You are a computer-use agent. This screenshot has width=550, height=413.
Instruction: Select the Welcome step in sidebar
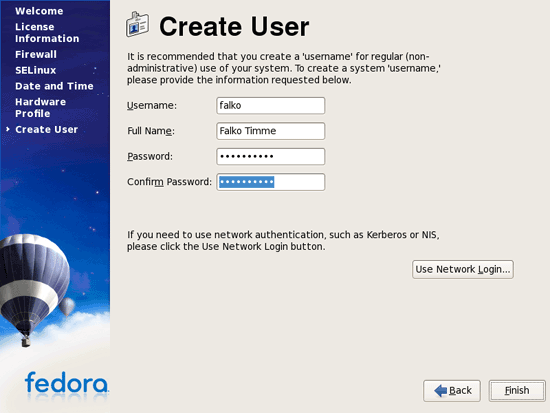click(39, 11)
